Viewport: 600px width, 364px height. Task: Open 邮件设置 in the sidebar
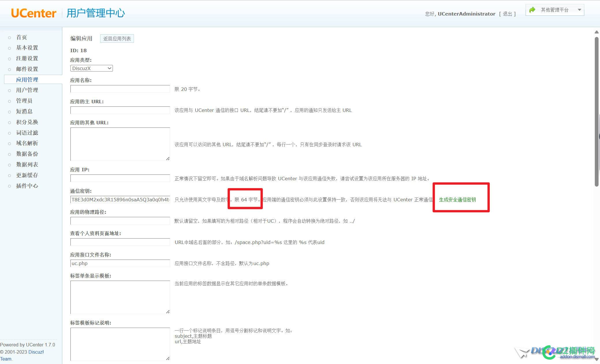27,69
